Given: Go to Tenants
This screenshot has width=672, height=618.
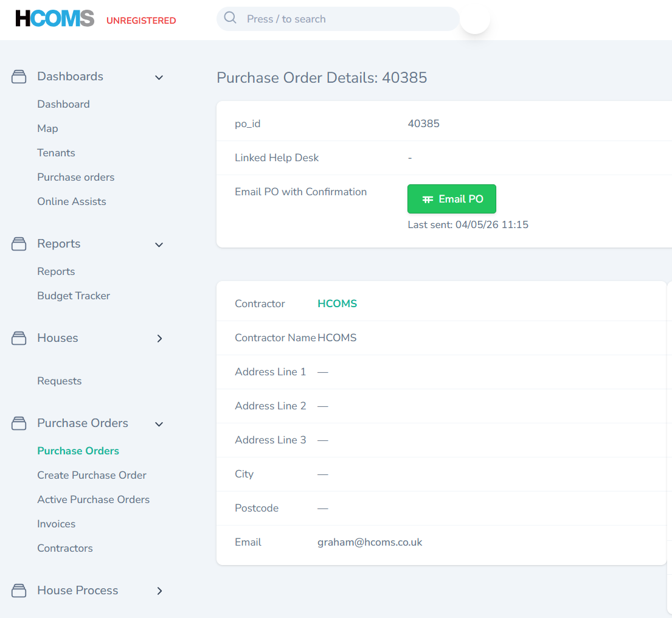Looking at the screenshot, I should [x=56, y=153].
